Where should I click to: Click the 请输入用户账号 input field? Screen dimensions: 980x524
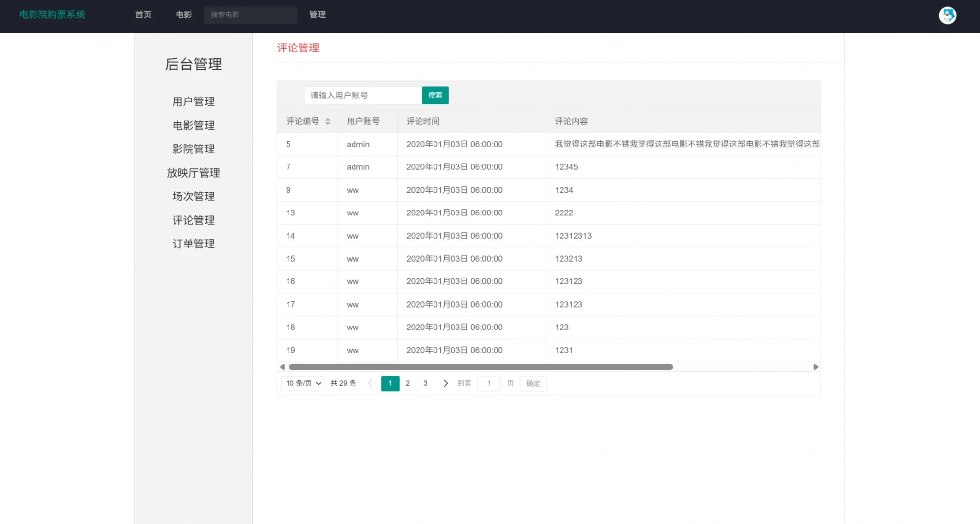click(x=362, y=95)
